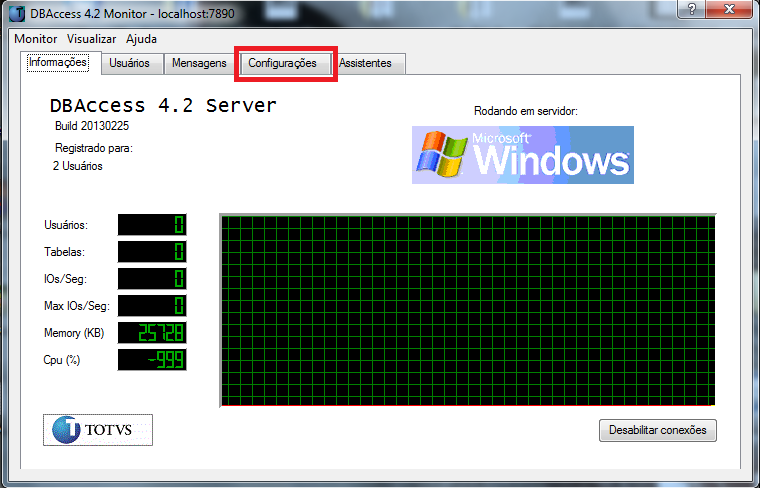
Task: Click the title bar help question mark
Action: click(692, 9)
